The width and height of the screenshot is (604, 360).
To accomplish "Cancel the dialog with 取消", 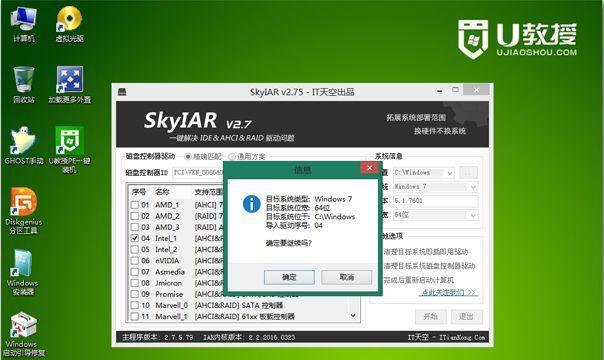I will tap(347, 277).
